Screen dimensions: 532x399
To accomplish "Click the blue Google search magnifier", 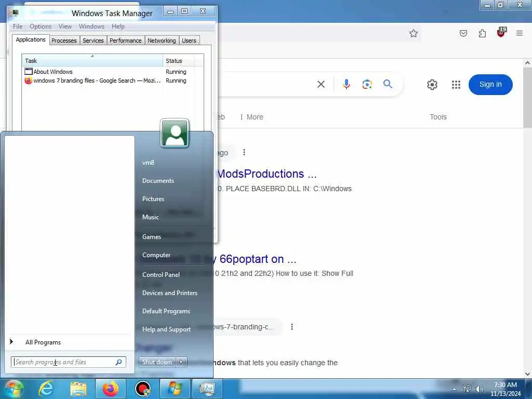I will point(388,84).
